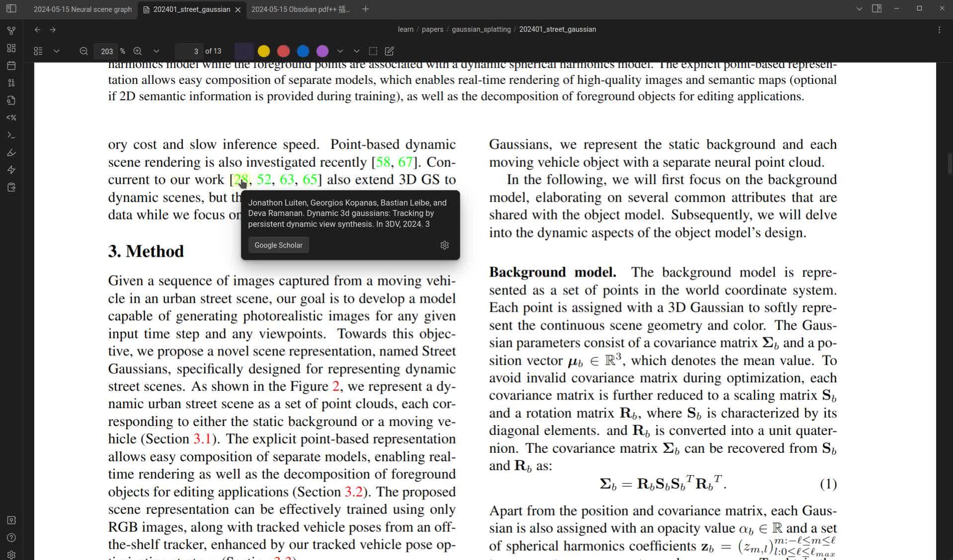The image size is (953, 560).
Task: Click the clipboard export ribbon icon
Action: click(11, 187)
